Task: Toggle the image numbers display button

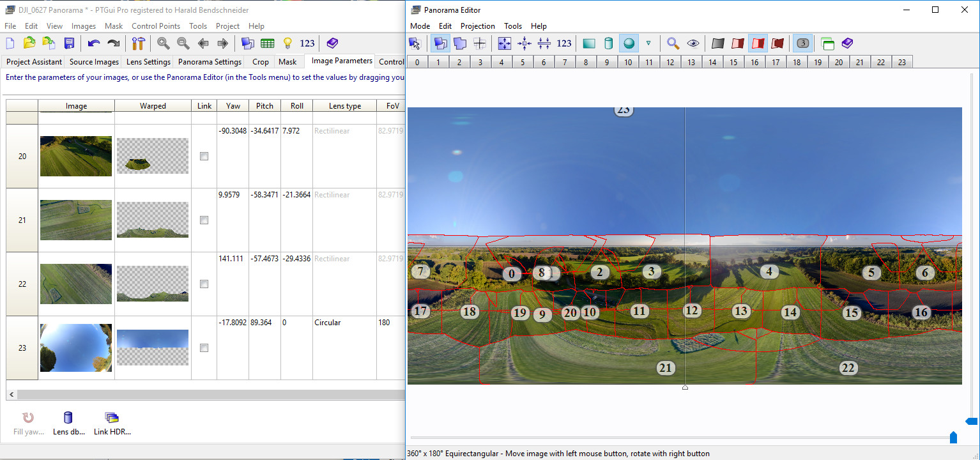Action: pos(803,43)
